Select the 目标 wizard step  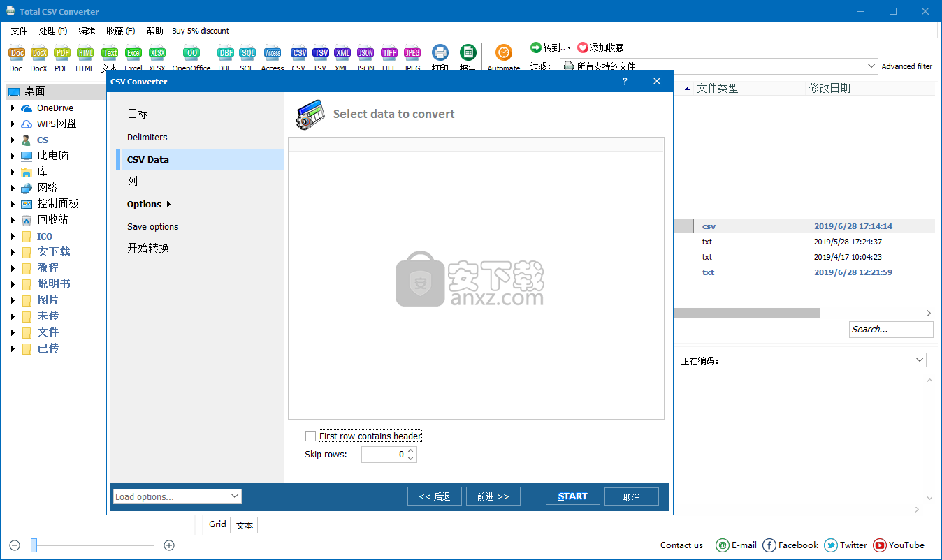click(138, 114)
